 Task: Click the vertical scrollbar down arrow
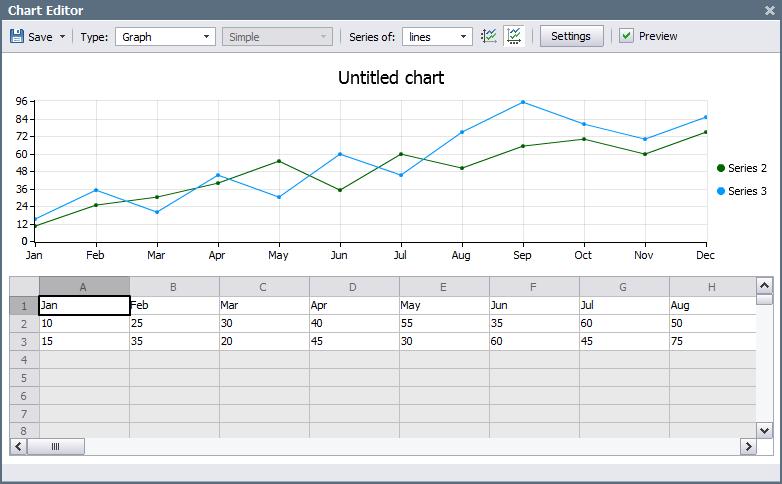pos(764,429)
